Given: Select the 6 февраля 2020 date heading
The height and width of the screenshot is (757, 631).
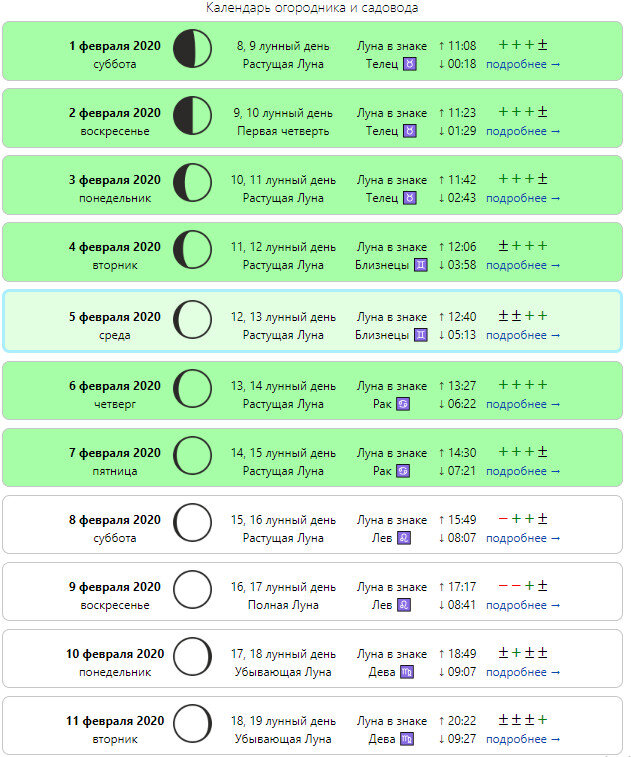Looking at the screenshot, I should 115,386.
